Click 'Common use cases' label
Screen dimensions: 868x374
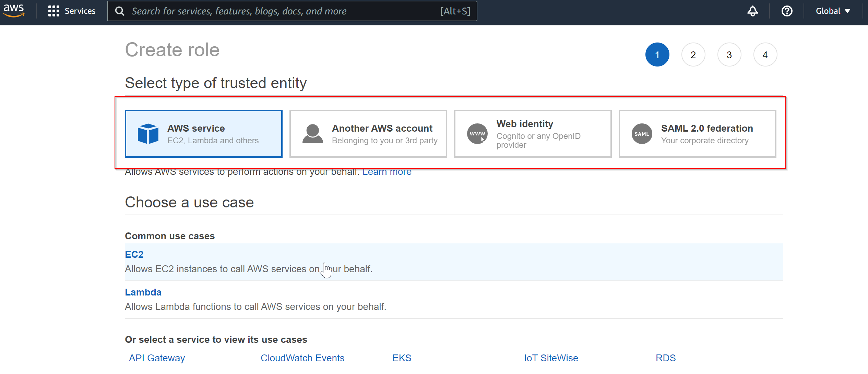[x=170, y=236]
